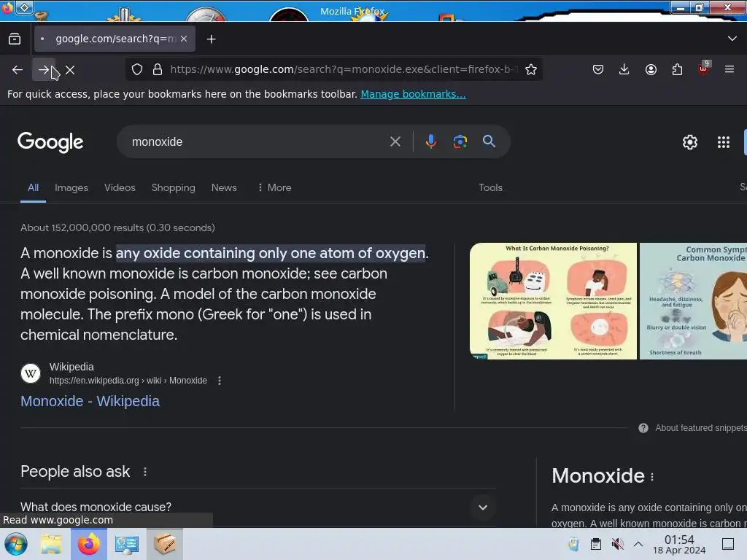Click the Wikipedia favicon in result

pyautogui.click(x=31, y=373)
